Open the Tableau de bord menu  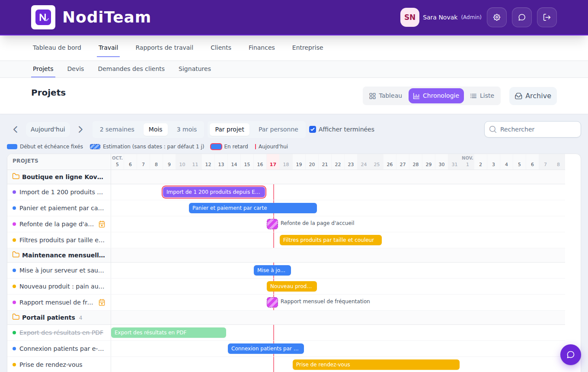tap(57, 48)
